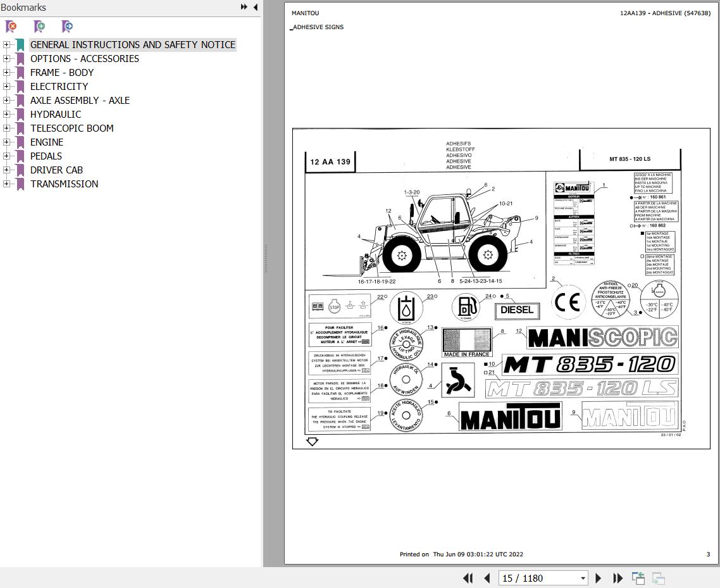Click the delete bookmark icon
This screenshot has width=720, height=588.
tap(11, 27)
